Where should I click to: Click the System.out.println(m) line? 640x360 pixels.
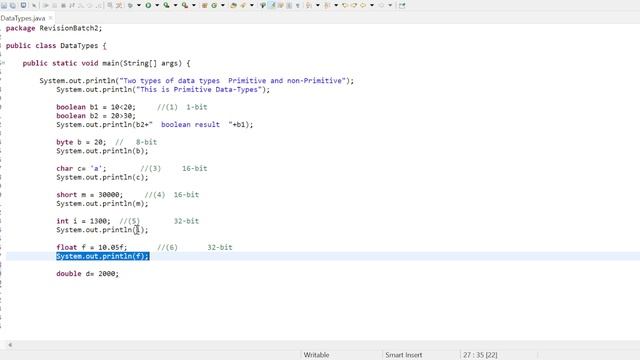102,204
